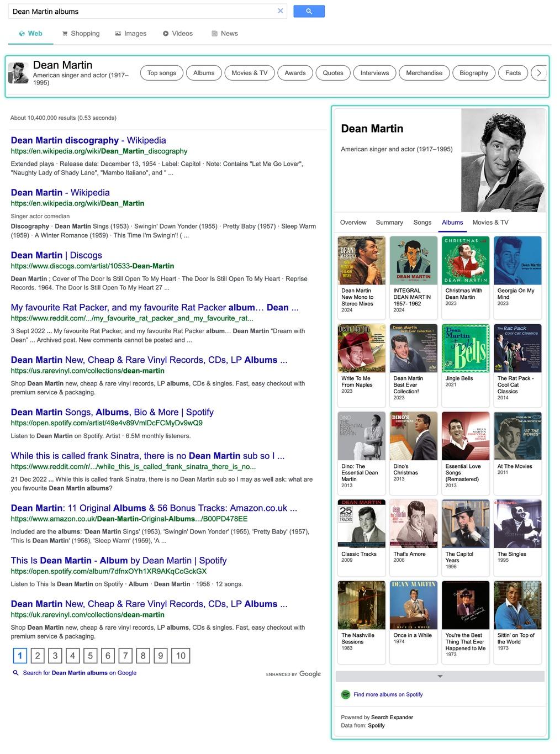Viewport: 560px width, 754px height.
Task: Open the News search tab
Action: [x=224, y=33]
